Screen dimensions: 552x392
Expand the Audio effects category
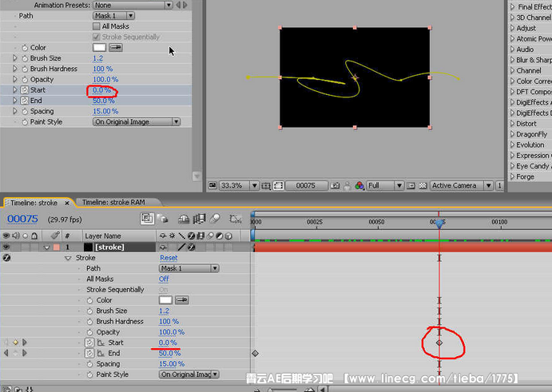coord(513,49)
